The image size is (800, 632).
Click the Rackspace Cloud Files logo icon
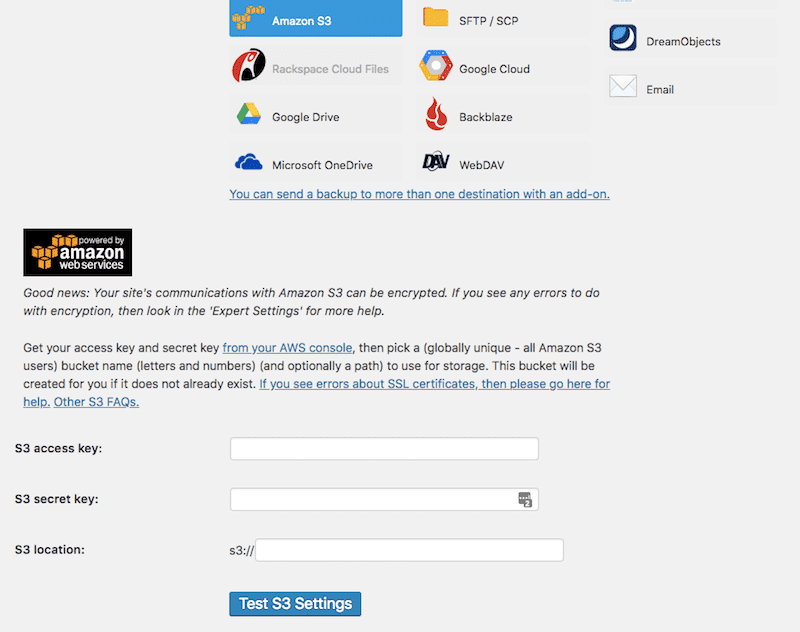click(248, 65)
